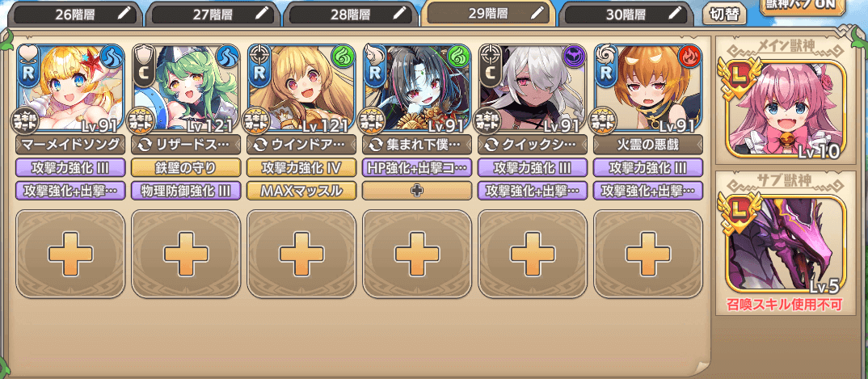The height and width of the screenshot is (379, 868).
Task: Open the MAXマッスル ability slot
Action: 301,191
